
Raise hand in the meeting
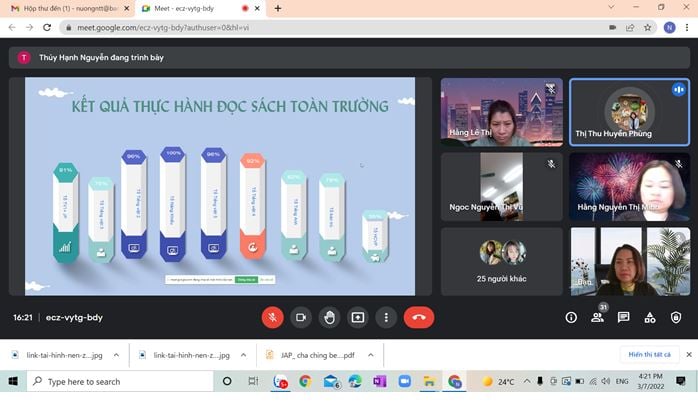click(x=329, y=317)
